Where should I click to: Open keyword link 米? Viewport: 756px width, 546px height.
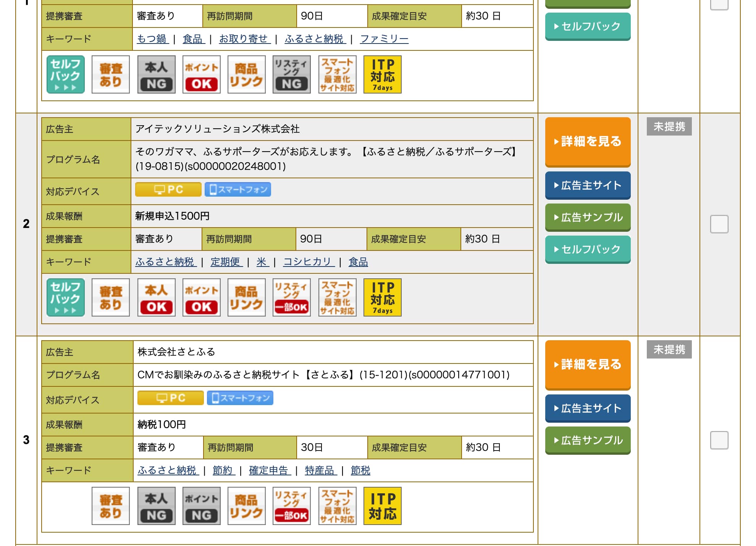[x=263, y=262]
